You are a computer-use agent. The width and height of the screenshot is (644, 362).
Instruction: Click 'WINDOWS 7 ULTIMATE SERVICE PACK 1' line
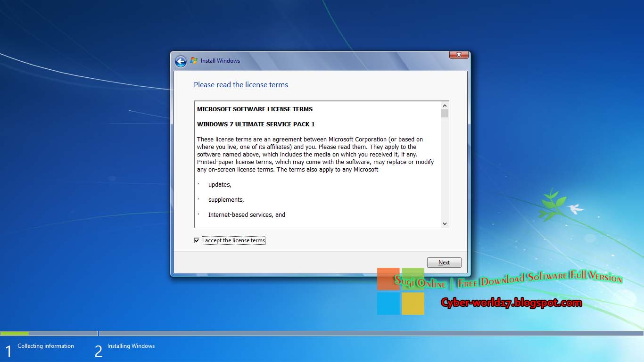[256, 124]
